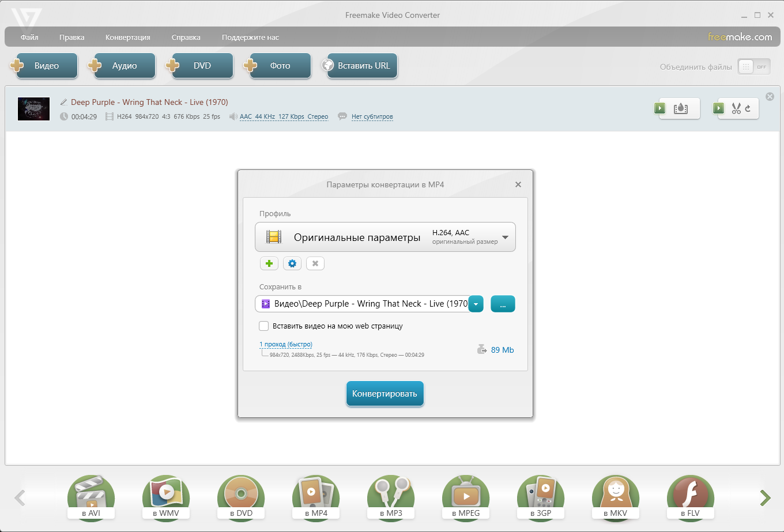
Task: Add photos with Фото button
Action: pyautogui.click(x=277, y=66)
